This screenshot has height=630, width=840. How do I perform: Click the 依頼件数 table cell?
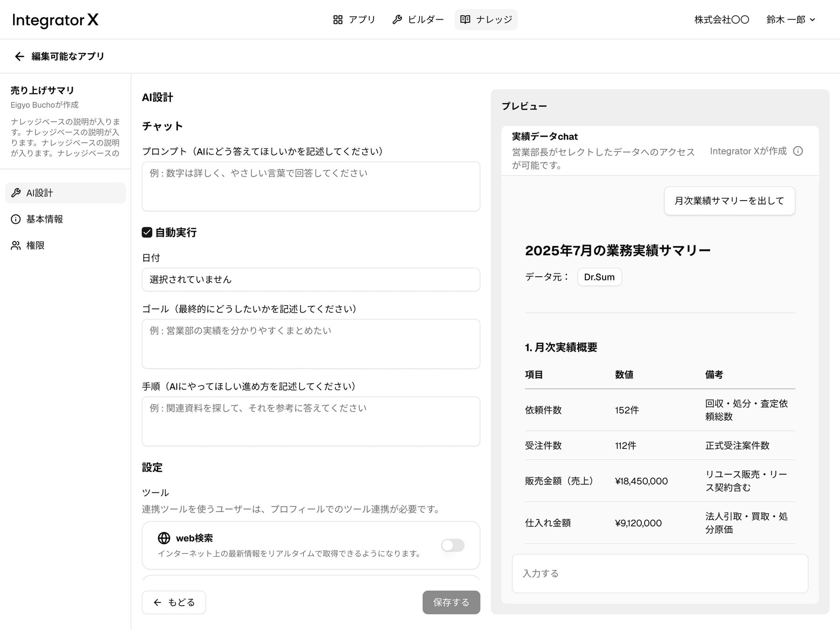click(x=543, y=410)
